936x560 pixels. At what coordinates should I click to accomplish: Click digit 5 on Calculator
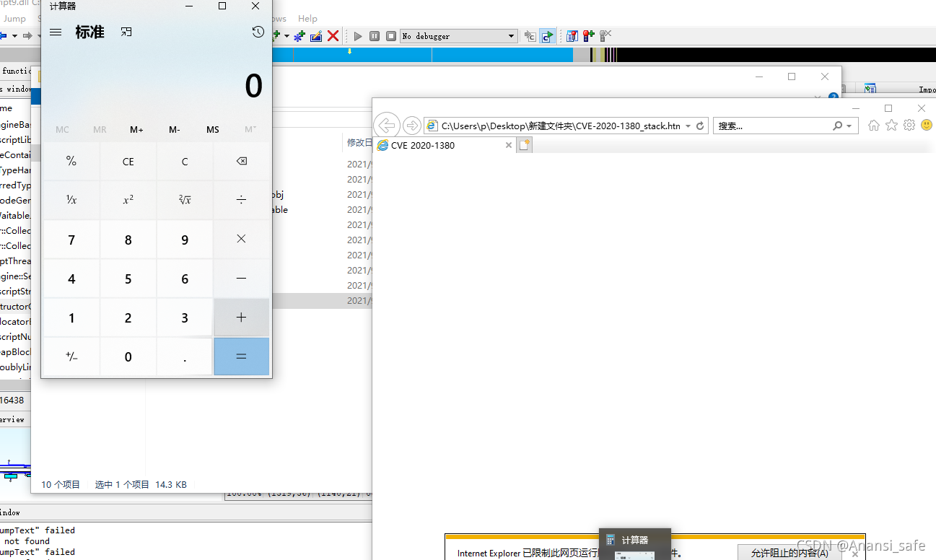128,278
